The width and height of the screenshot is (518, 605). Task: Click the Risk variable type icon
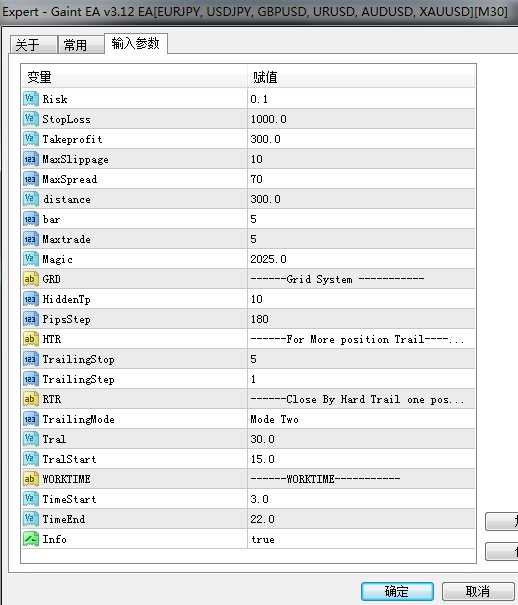30,99
